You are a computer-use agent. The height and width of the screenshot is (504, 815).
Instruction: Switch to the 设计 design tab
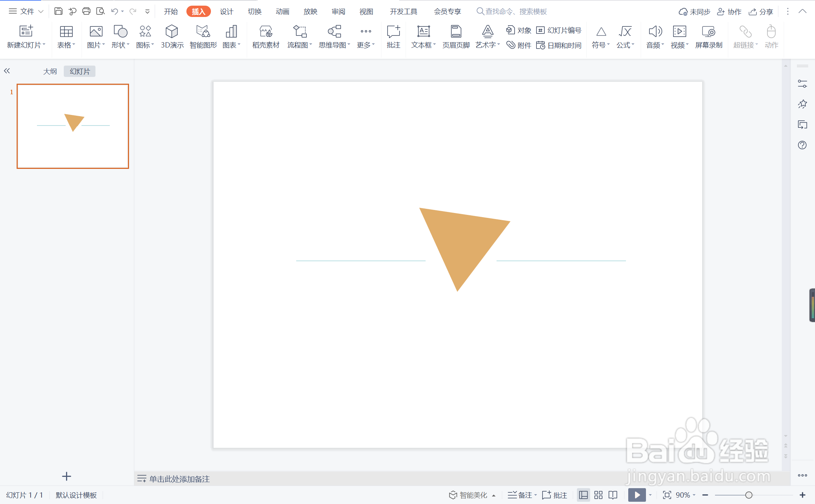pyautogui.click(x=226, y=11)
